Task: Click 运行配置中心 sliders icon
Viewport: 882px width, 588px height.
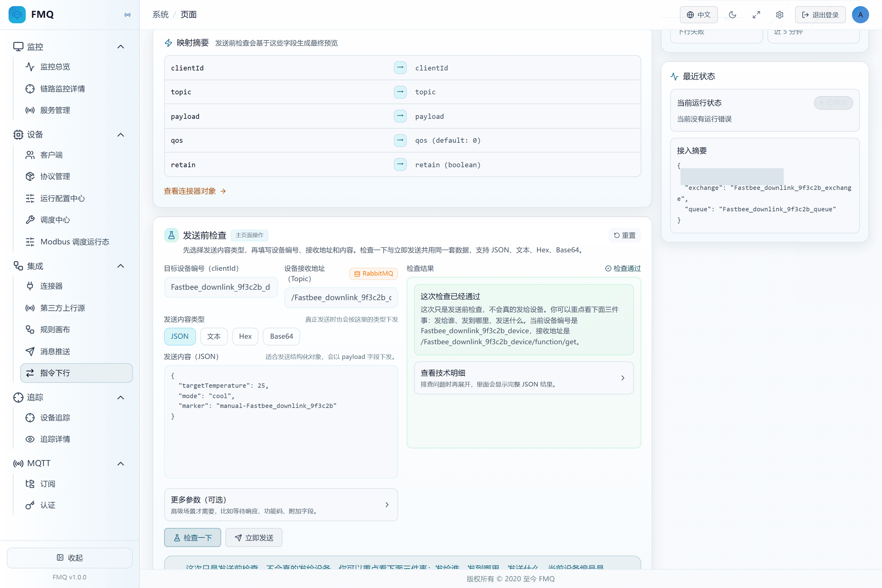Action: tap(30, 198)
